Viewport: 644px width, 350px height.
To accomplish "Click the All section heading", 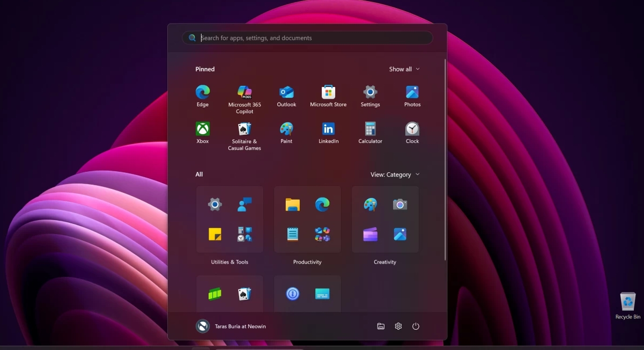I will tap(199, 174).
